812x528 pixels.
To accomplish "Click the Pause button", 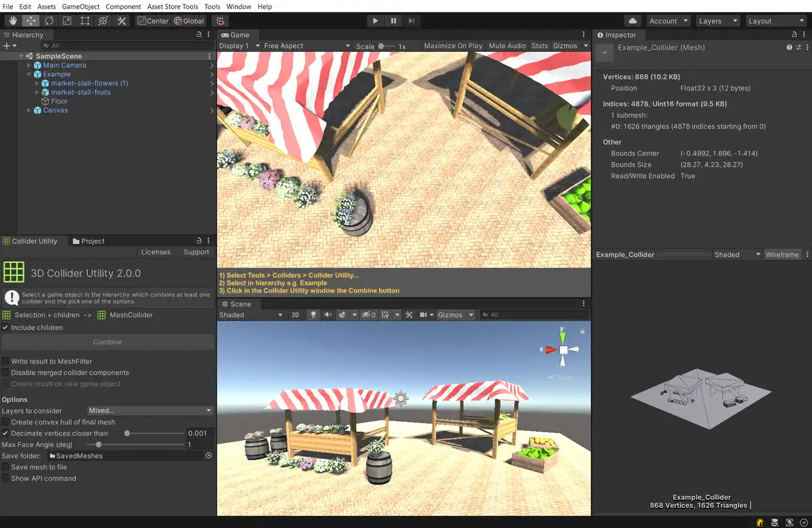I will pyautogui.click(x=394, y=21).
